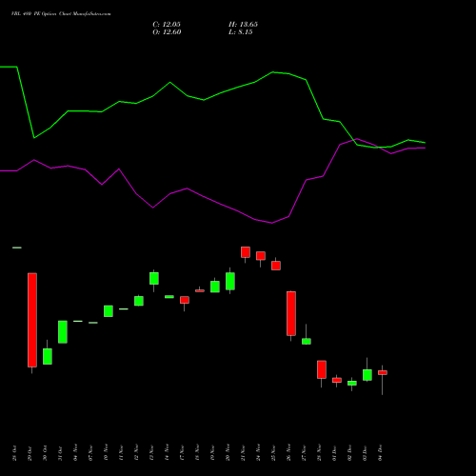This screenshot has height=476, width=476.
Task: Click the low value 'L: 8.15'
Action: tap(240, 32)
